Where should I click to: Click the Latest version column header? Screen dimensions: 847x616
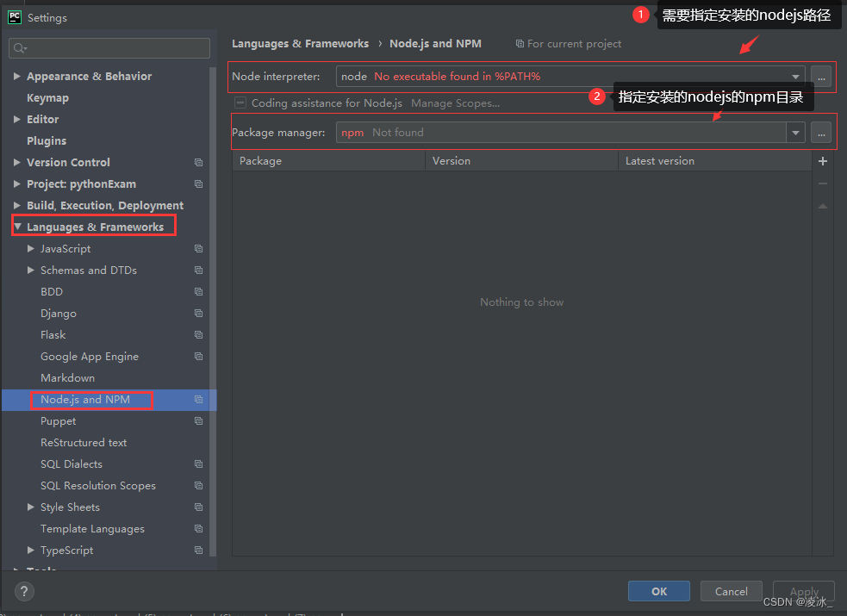coord(714,161)
